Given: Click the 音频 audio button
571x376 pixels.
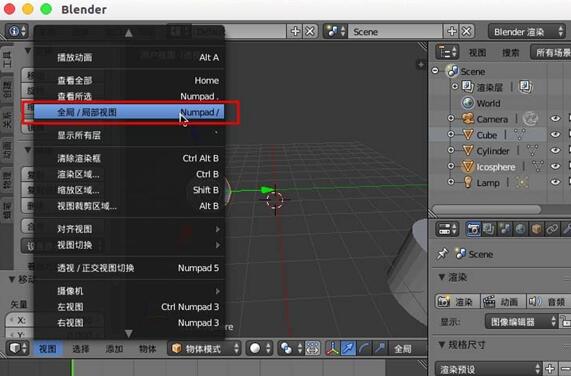Looking at the screenshot, I should click(x=548, y=302).
